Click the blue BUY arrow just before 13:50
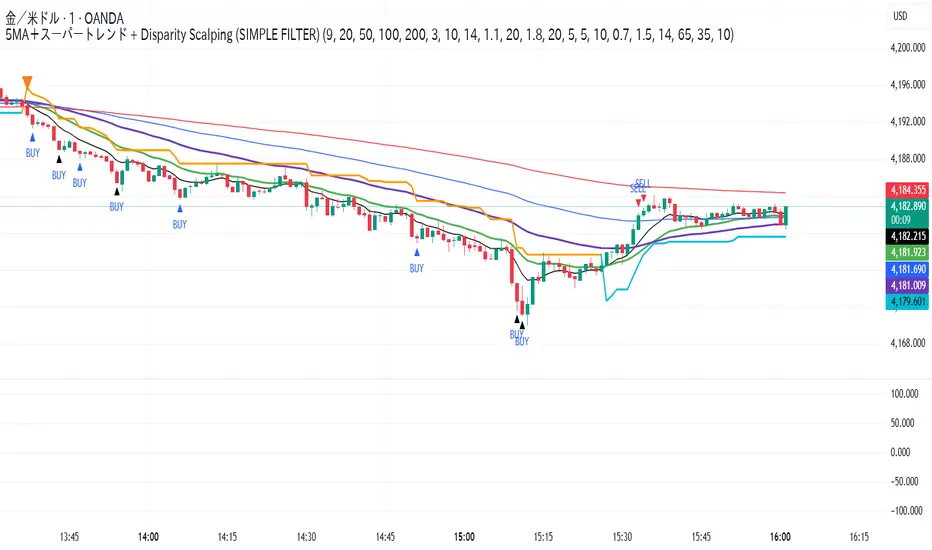932x550 pixels. click(x=80, y=167)
